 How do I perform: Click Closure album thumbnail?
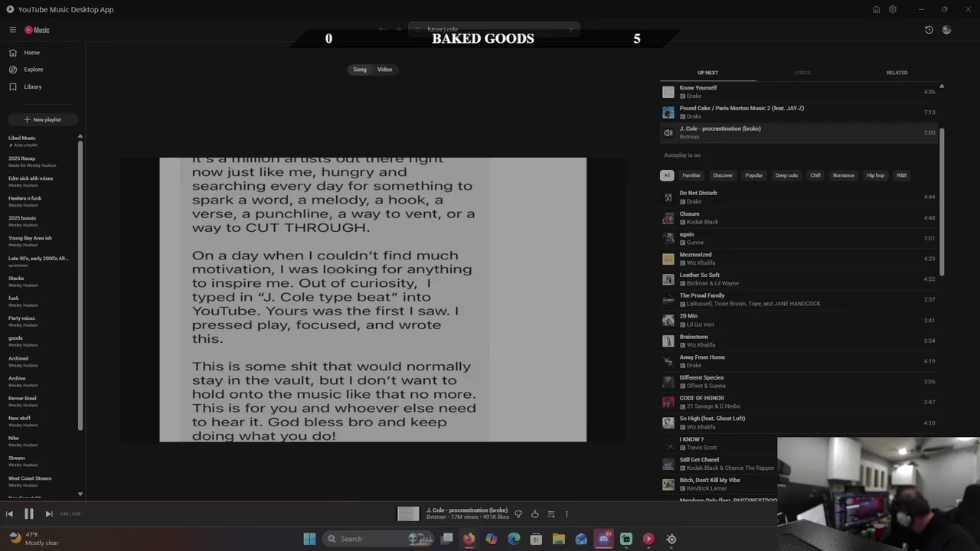[668, 218]
